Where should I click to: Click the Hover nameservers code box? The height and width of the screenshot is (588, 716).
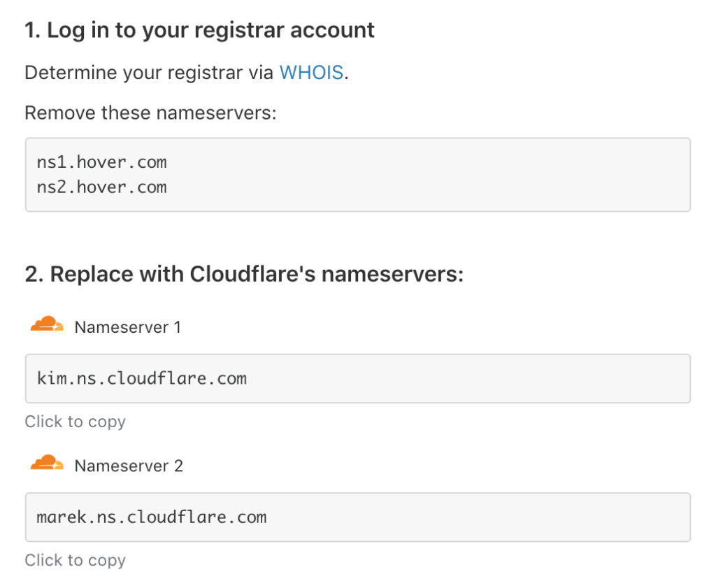(x=357, y=174)
